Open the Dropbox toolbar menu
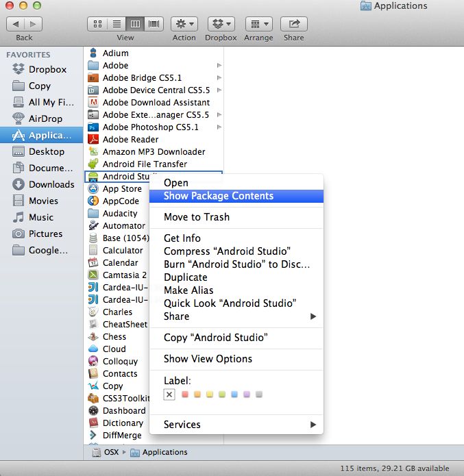This screenshot has height=476, width=464. pyautogui.click(x=221, y=24)
